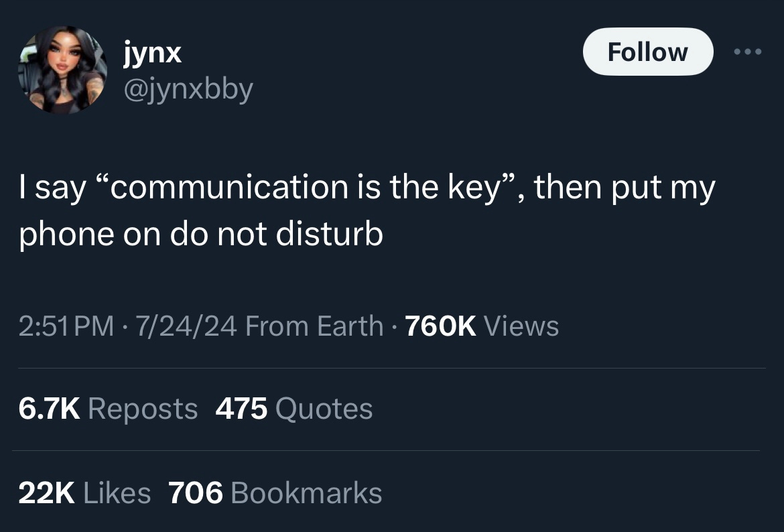This screenshot has height=532, width=784.
Task: Click the word Views beside 760K
Action: pos(521,326)
